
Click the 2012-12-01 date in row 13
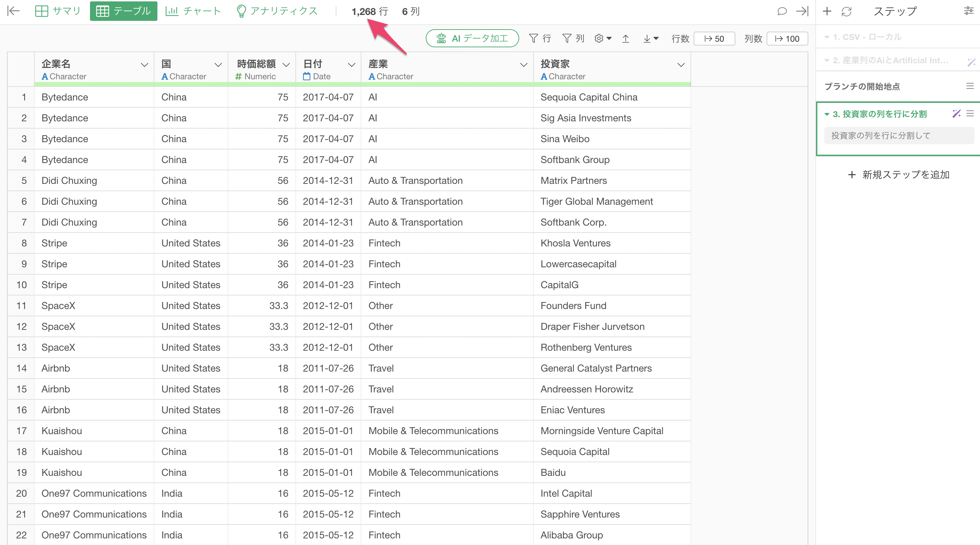point(328,348)
